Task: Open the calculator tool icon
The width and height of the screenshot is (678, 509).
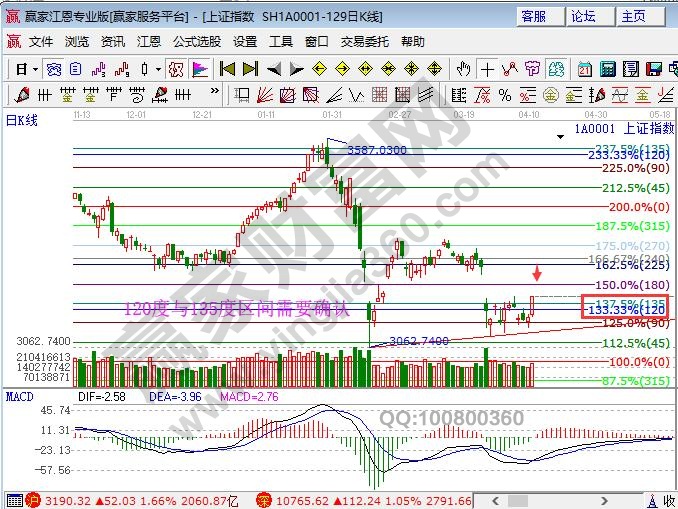Action: (x=610, y=69)
